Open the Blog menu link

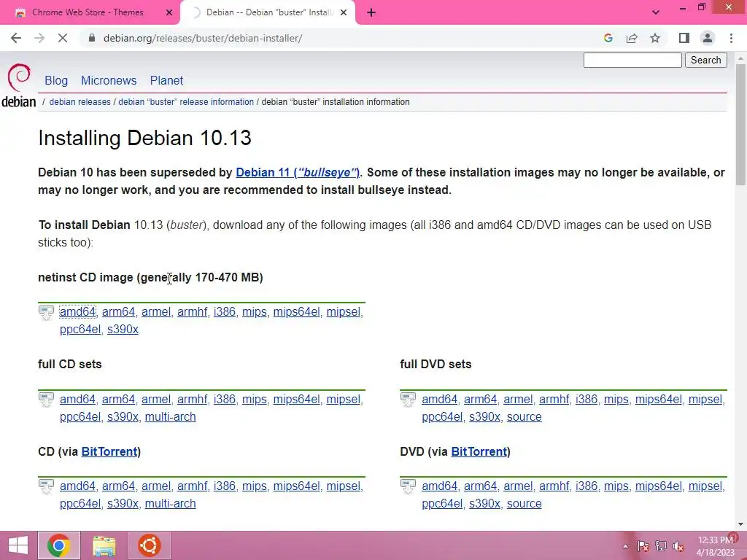click(56, 80)
